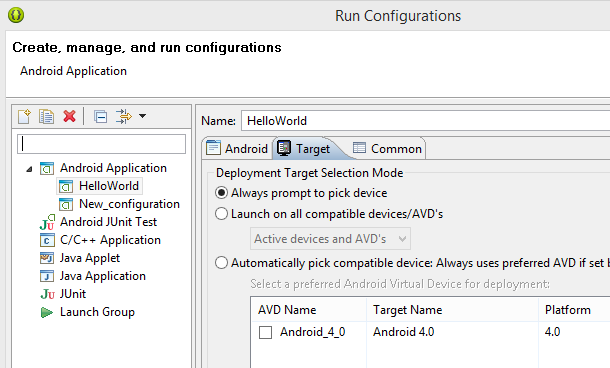610x368 pixels.
Task: Open the Active devices and AVD's dropdown
Action: [x=330, y=238]
